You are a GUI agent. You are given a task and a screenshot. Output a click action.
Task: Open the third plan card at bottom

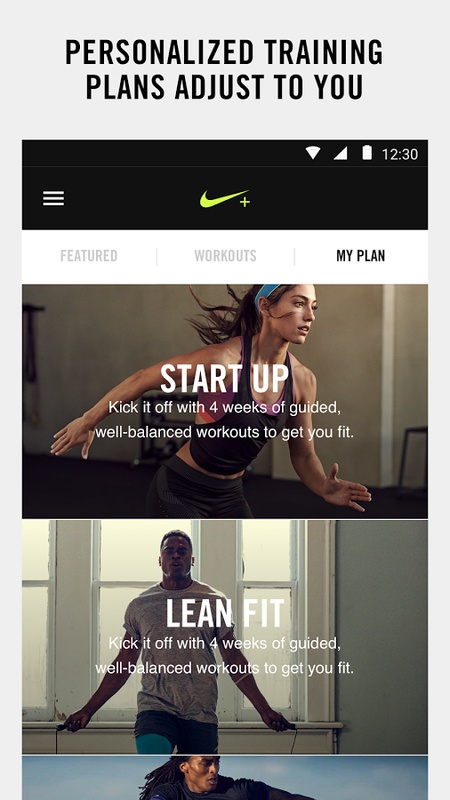224,778
